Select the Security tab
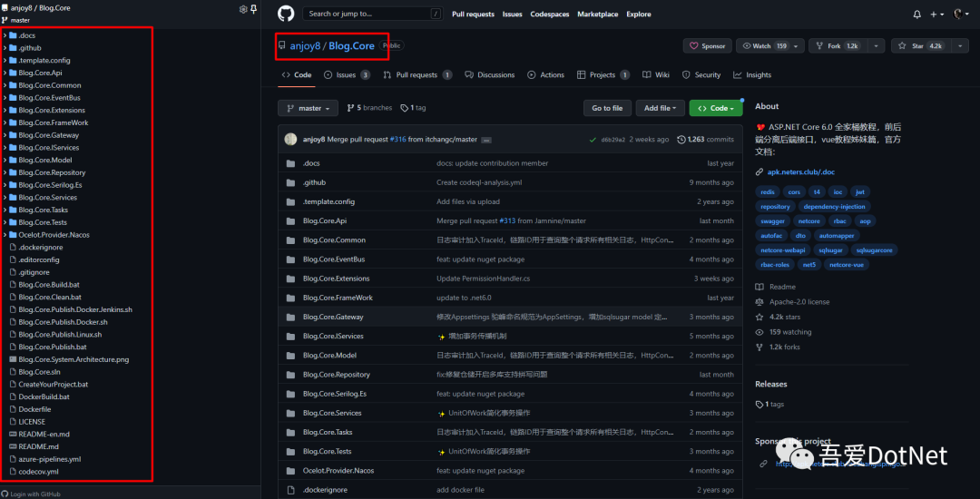This screenshot has height=499, width=980. coord(701,75)
